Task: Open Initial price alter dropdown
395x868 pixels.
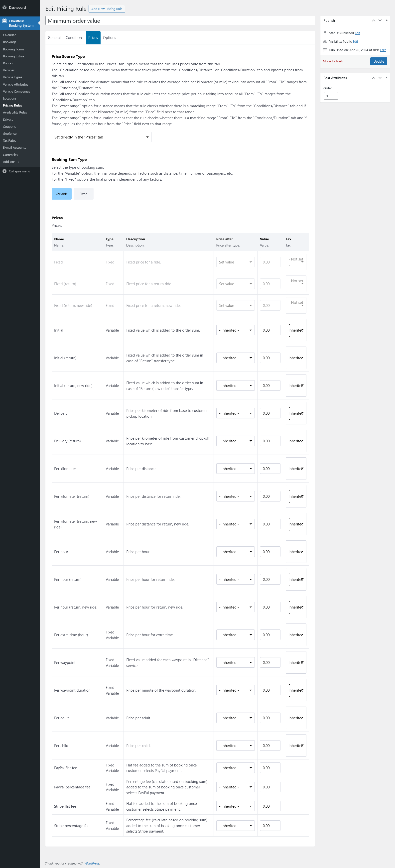Action: [x=235, y=330]
